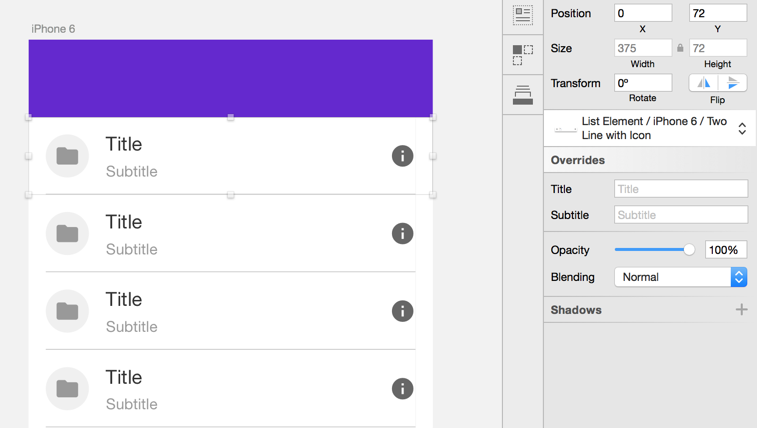The height and width of the screenshot is (428, 757).
Task: Open the List Element symbol dropdown
Action: (x=742, y=129)
